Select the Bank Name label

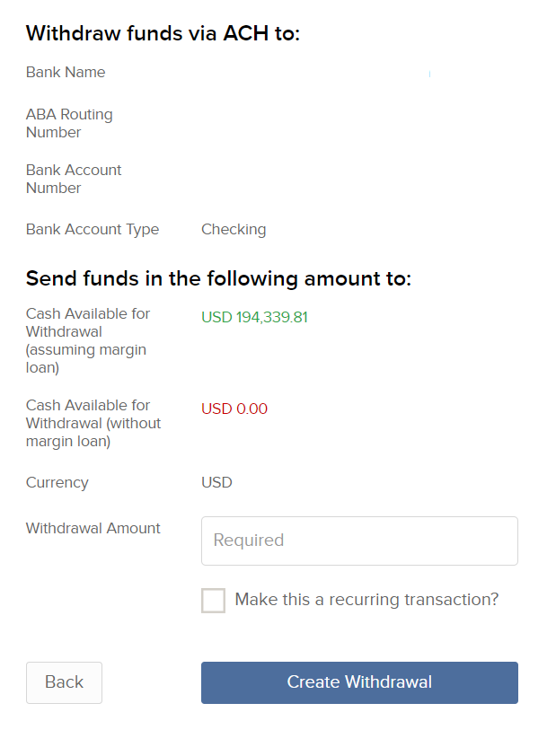(x=66, y=73)
